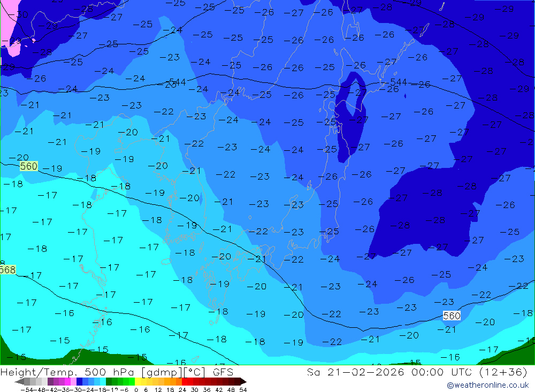
Task: Click the 568 contour height label
Action: pos(7,270)
